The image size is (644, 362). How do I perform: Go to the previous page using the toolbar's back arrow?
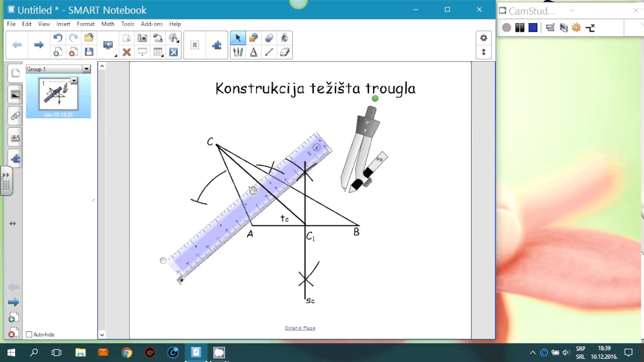(x=17, y=45)
